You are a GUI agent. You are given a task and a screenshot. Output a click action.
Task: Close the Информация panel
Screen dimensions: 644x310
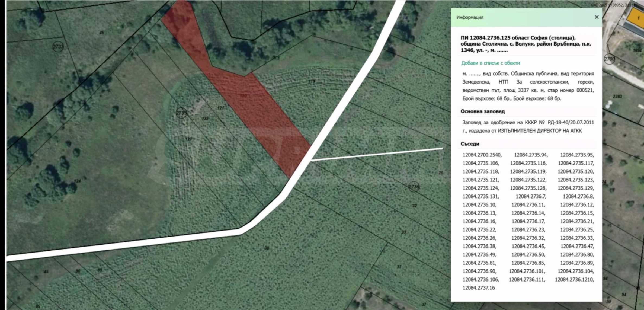coord(597,17)
